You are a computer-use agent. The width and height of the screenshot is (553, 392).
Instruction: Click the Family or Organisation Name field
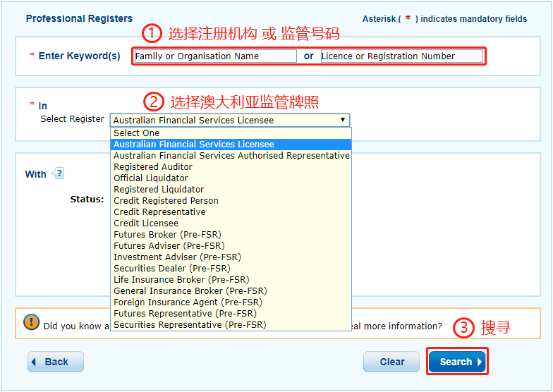click(215, 56)
